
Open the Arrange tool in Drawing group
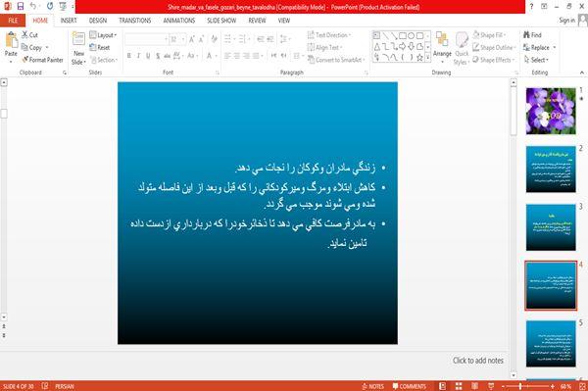[x=442, y=45]
